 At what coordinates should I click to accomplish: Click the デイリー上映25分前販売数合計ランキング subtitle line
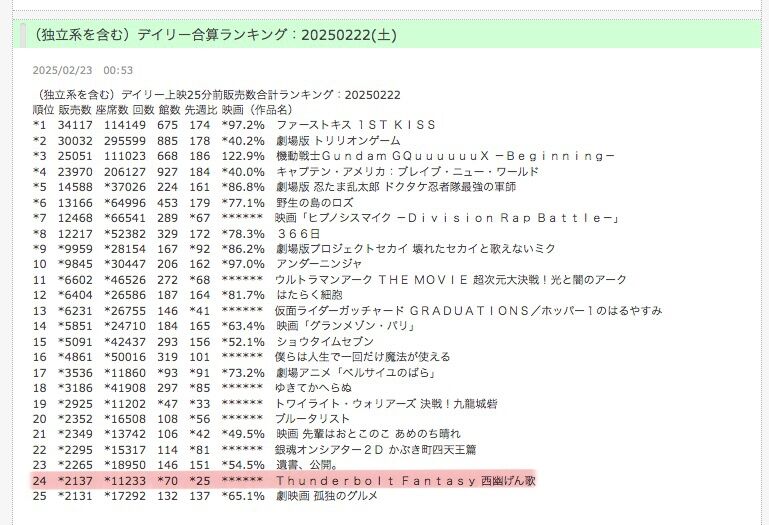pos(217,95)
